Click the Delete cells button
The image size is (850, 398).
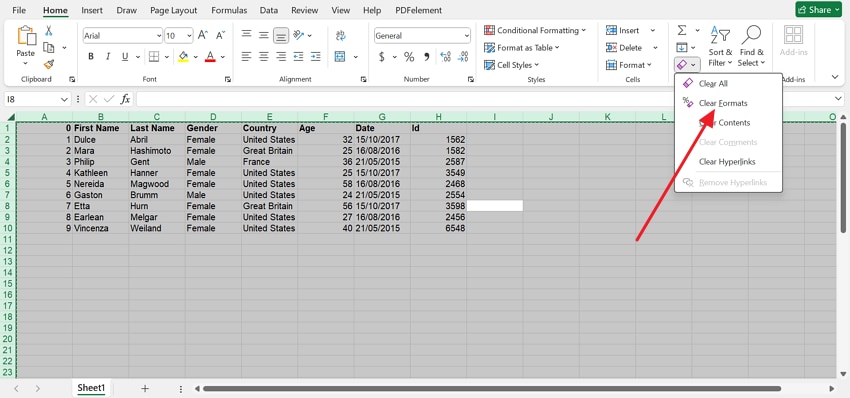click(624, 48)
